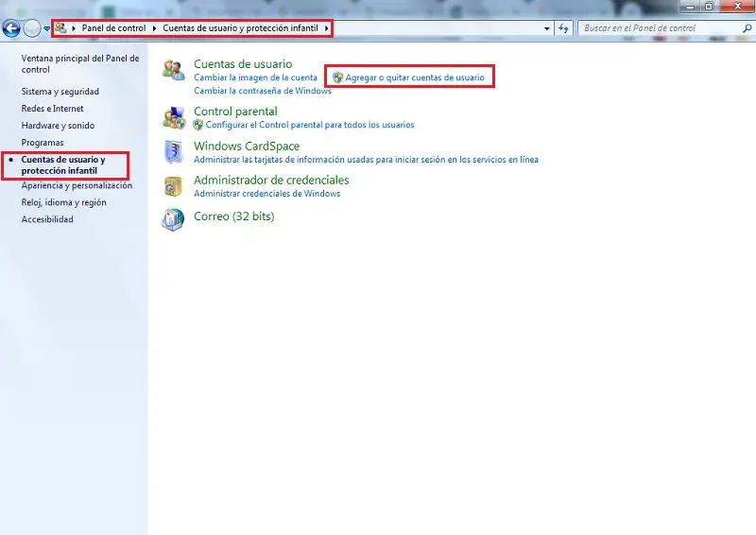756x535 pixels.
Task: Click Cuentas de usuario y protección infantil breadcrumb
Action: (x=240, y=28)
